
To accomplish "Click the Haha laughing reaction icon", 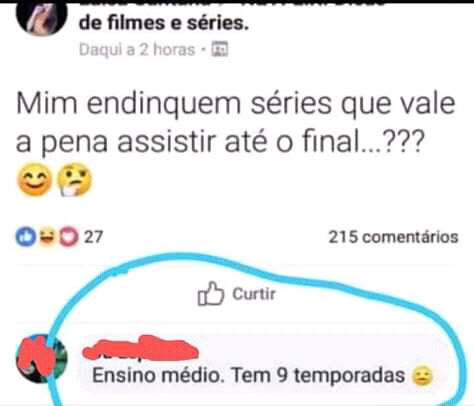I will (47, 236).
